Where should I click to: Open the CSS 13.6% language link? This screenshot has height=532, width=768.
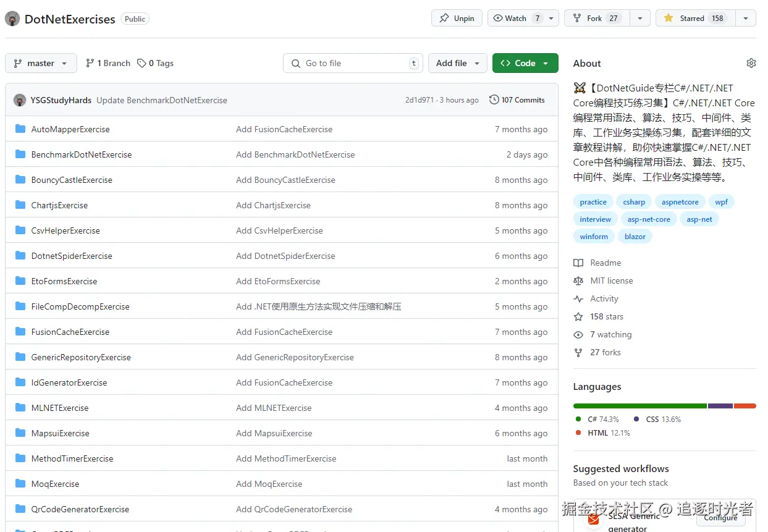pyautogui.click(x=657, y=419)
